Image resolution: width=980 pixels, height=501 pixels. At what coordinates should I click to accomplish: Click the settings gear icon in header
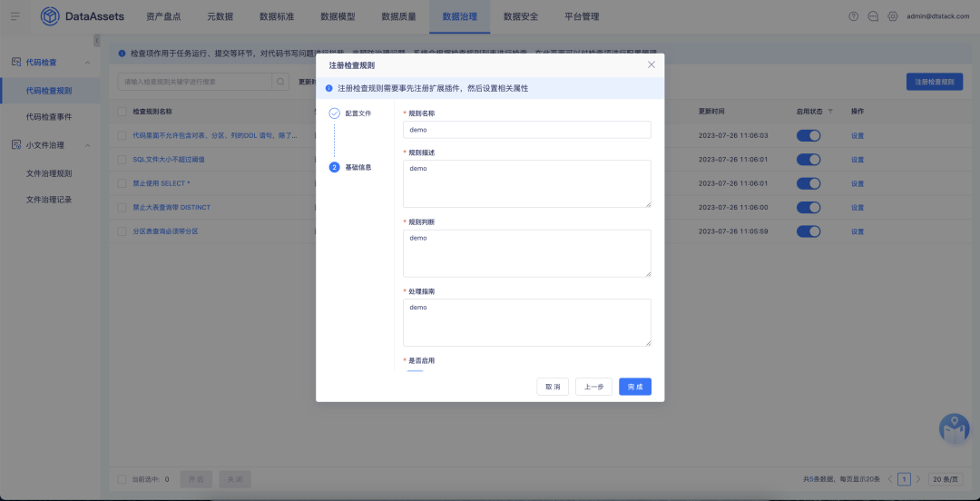(x=893, y=16)
